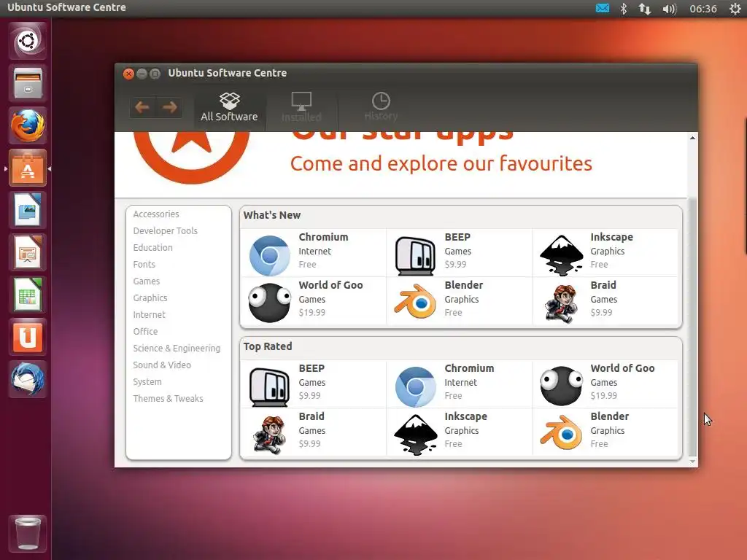Click Inkscape icon under What's New
Screen dimensions: 747x560
562,256
